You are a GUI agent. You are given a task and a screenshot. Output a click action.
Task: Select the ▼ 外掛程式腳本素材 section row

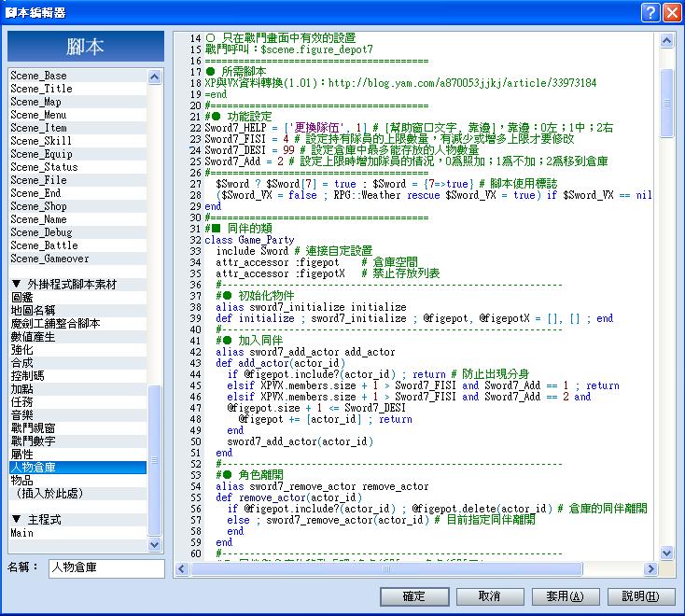coord(77,285)
